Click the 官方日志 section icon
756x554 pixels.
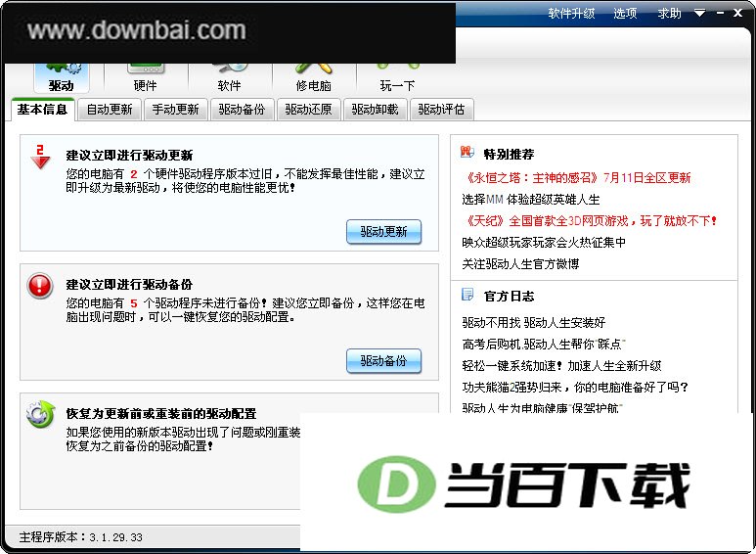pyautogui.click(x=467, y=295)
